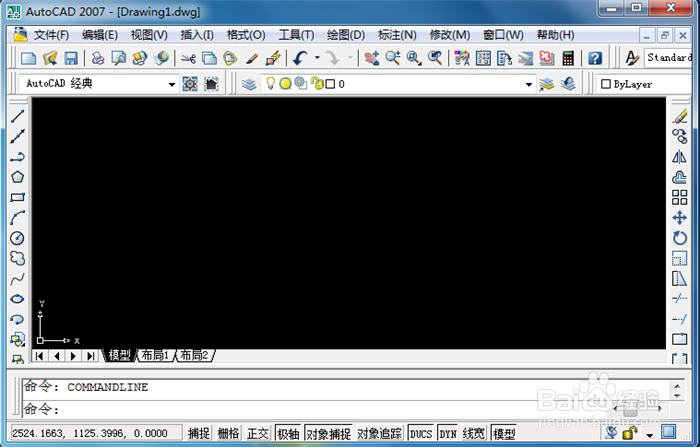The width and height of the screenshot is (700, 447).
Task: Select the Polygon tool
Action: point(17,177)
